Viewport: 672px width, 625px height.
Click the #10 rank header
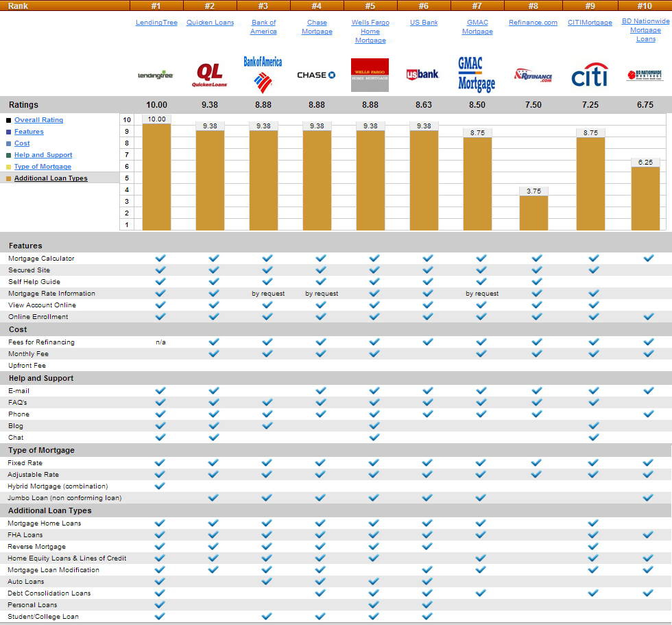[x=645, y=5]
